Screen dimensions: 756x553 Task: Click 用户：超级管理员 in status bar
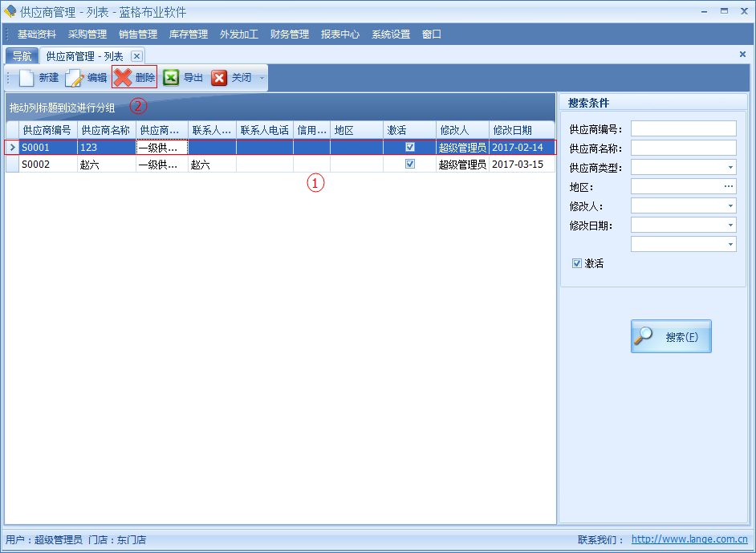44,539
